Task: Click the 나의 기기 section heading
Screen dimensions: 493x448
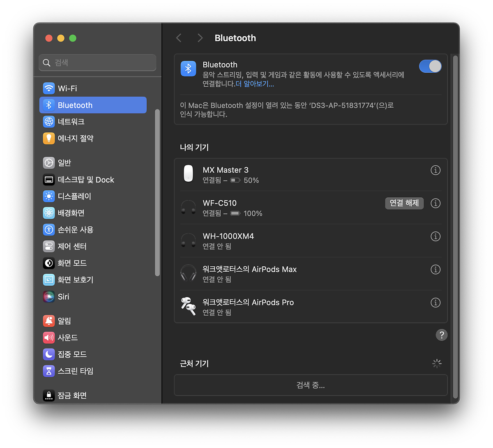Action: click(194, 147)
